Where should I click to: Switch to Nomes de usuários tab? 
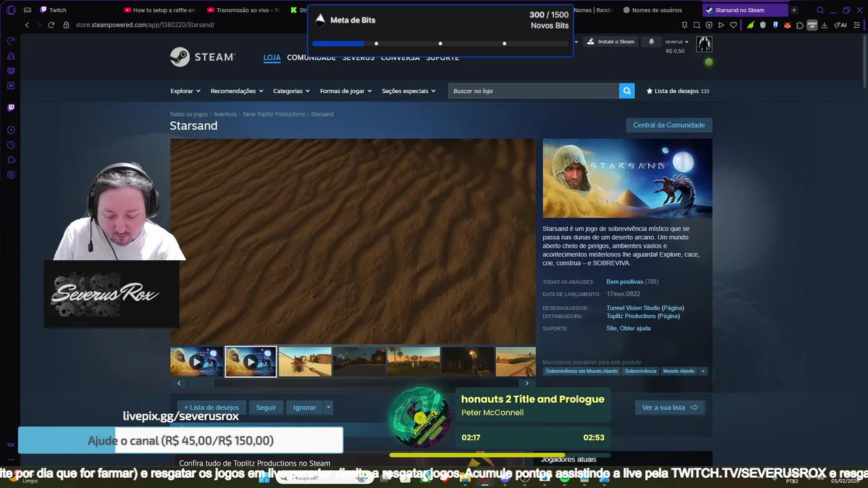coord(652,10)
